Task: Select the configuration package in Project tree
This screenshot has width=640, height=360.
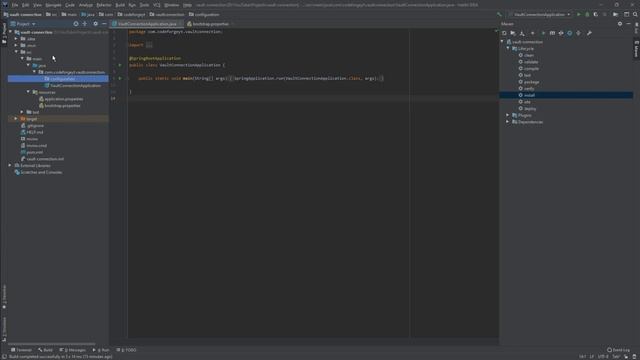Action: 58,79
